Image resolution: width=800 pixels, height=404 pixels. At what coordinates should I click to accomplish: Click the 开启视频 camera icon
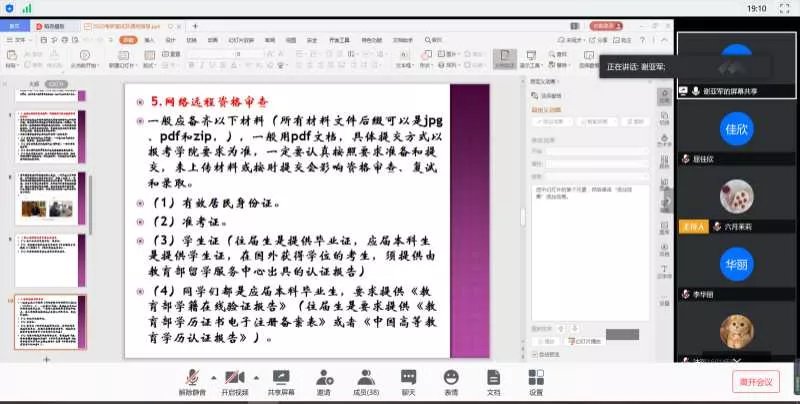[x=235, y=377]
